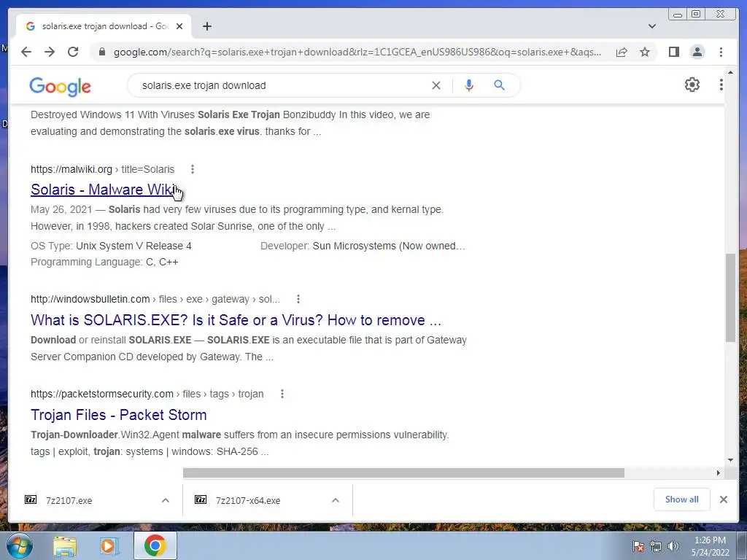This screenshot has height=560, width=747.
Task: Click the scroll-up arrow of page
Action: (730, 72)
